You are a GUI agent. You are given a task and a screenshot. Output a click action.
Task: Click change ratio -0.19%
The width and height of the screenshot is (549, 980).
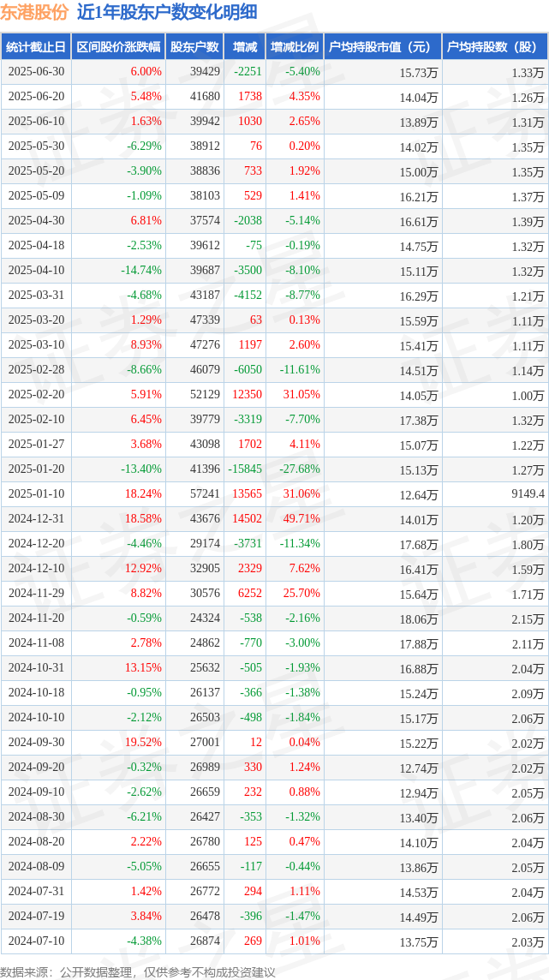[x=303, y=246]
